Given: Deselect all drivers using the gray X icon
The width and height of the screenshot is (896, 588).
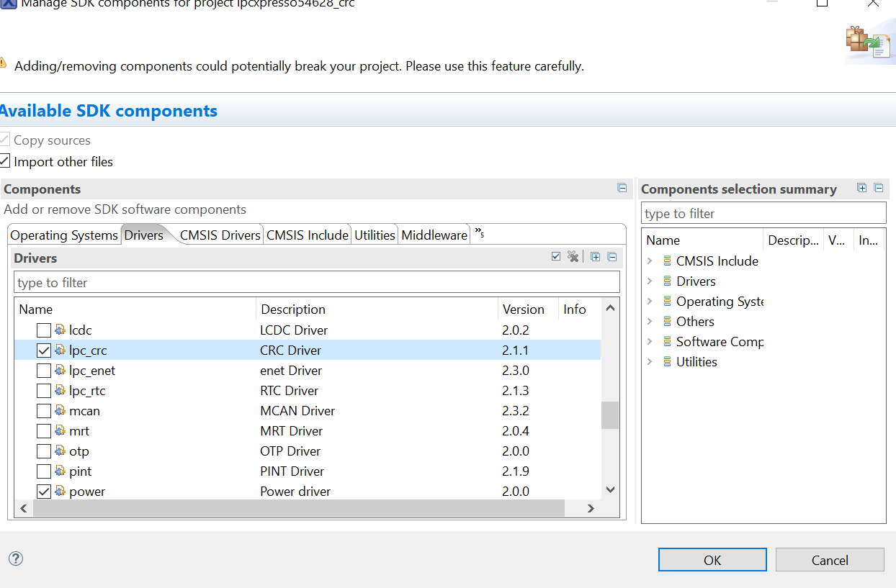Looking at the screenshot, I should pyautogui.click(x=573, y=256).
